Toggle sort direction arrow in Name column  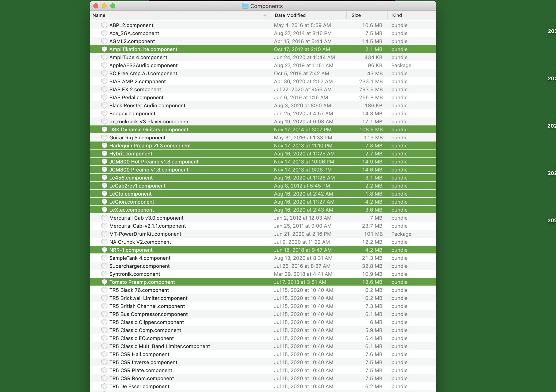point(265,15)
